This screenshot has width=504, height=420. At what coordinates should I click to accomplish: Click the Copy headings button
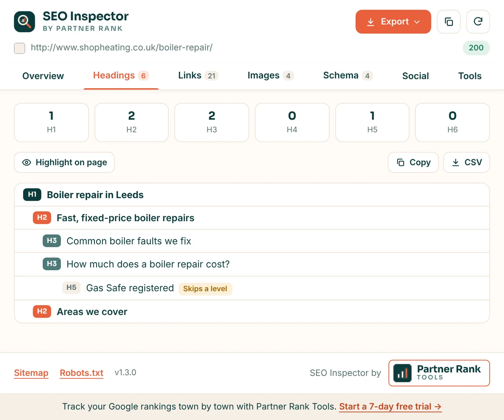pos(413,163)
